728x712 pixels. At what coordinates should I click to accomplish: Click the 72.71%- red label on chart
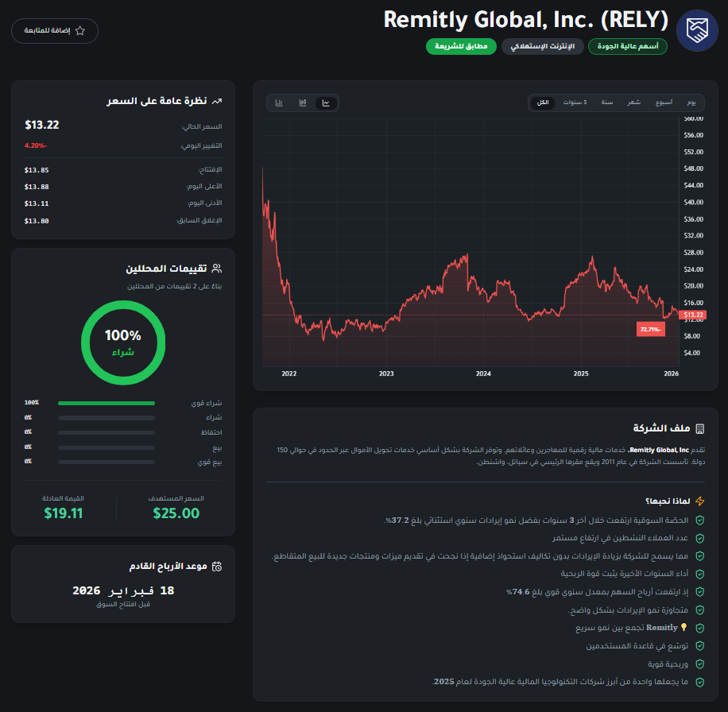click(650, 329)
